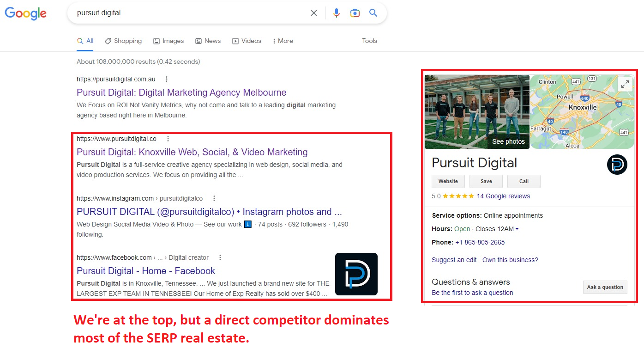This screenshot has width=644, height=355.
Task: Click Pursuit Digital logo thumbnail in Facebook result
Action: 356,274
